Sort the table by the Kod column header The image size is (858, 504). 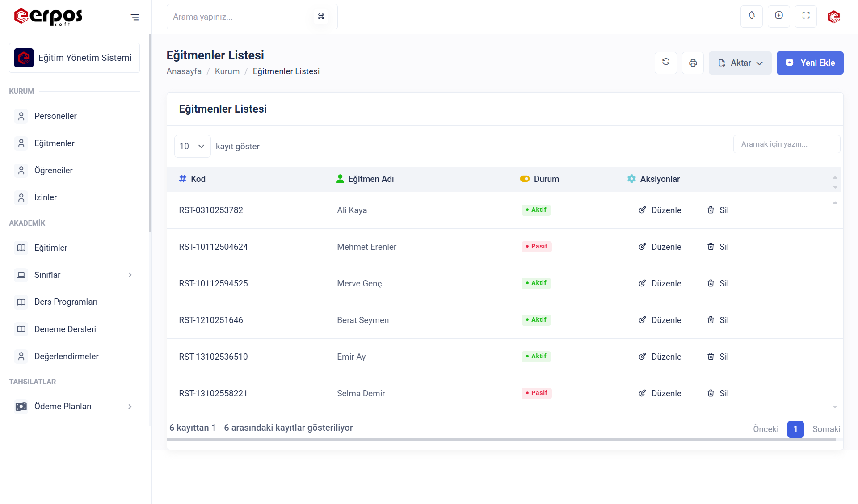pos(198,179)
